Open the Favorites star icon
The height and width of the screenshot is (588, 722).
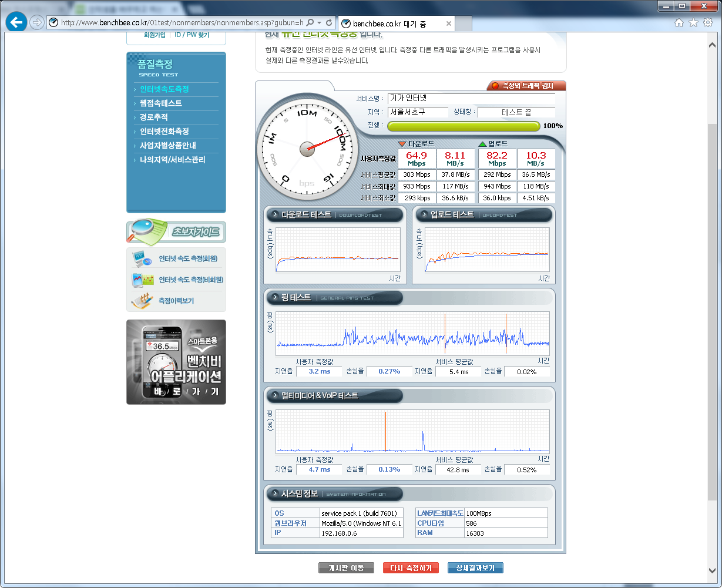pos(693,23)
